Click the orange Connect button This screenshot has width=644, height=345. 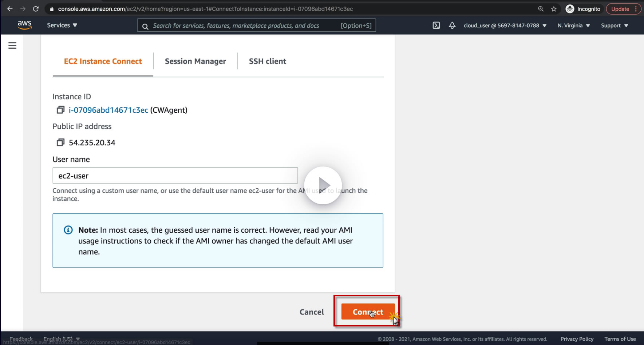pos(368,312)
